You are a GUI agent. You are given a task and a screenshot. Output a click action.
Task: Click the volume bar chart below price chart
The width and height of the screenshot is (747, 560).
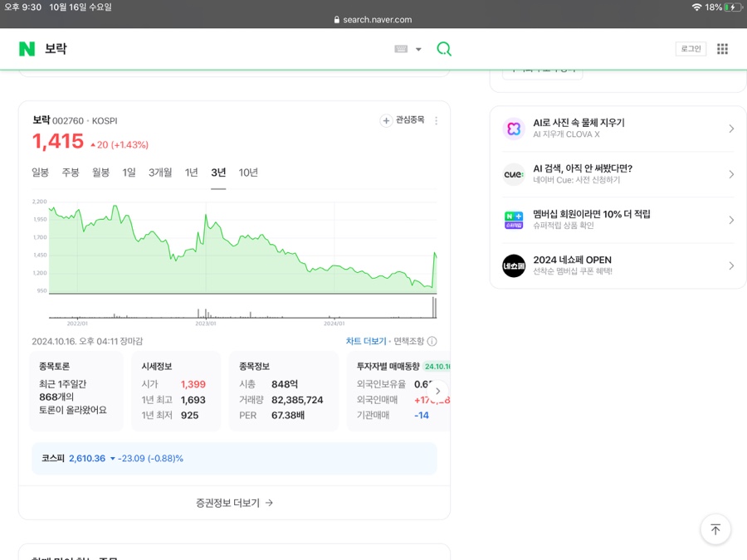pyautogui.click(x=242, y=308)
